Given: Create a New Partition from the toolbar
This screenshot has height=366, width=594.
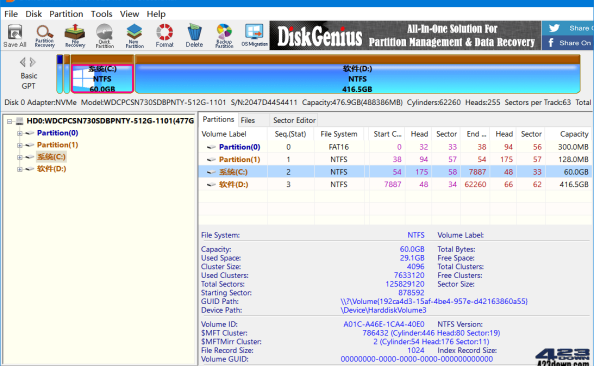Looking at the screenshot, I should (x=134, y=36).
